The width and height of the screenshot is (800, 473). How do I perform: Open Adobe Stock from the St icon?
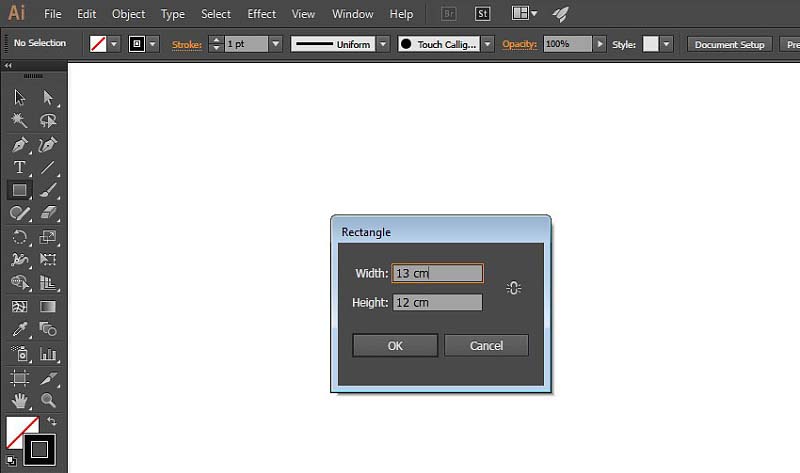tap(482, 14)
